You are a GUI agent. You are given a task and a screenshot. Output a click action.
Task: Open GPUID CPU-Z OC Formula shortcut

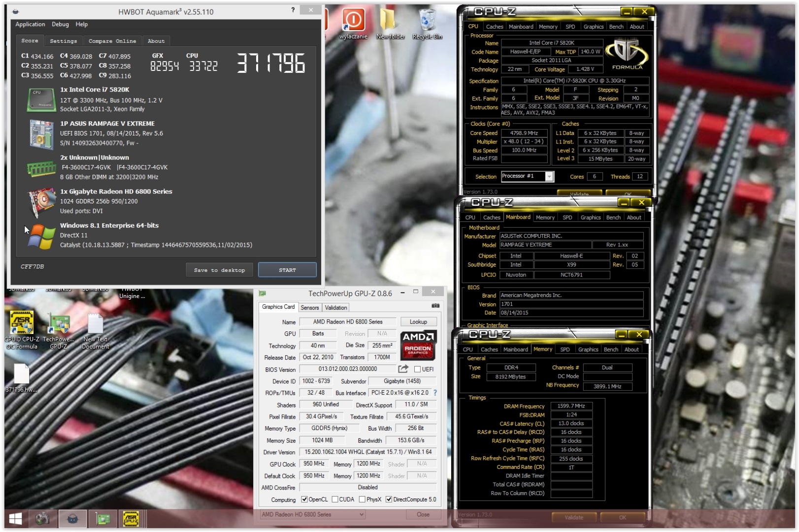(x=22, y=330)
